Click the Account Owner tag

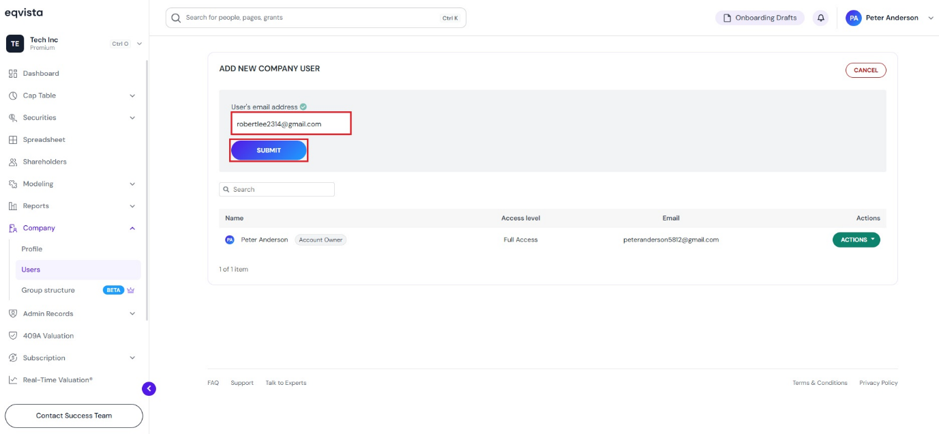pyautogui.click(x=320, y=239)
